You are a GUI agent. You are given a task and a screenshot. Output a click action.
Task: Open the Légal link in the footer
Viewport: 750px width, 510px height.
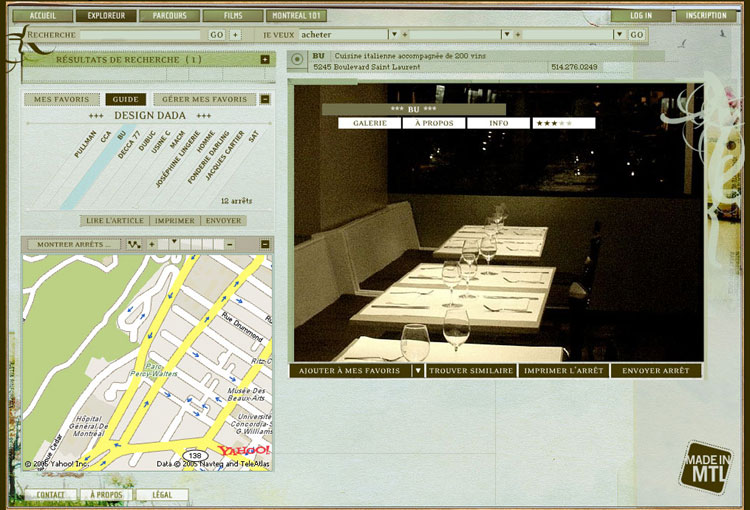pos(162,495)
